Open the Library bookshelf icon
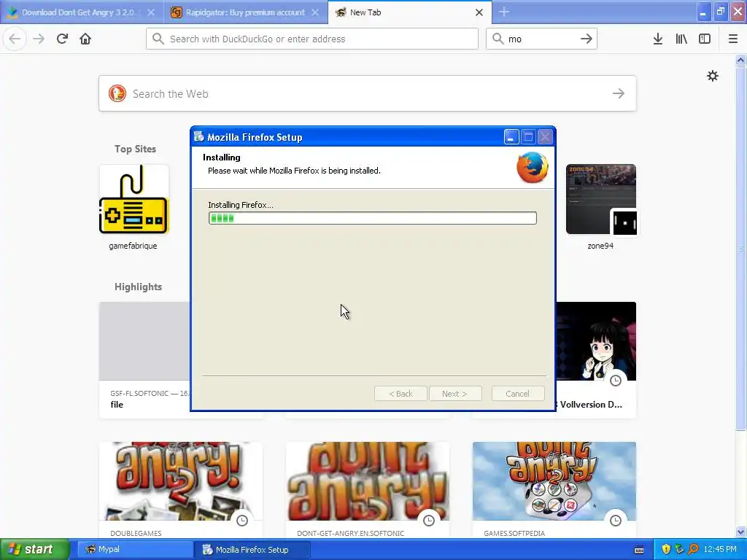747x560 pixels. [681, 39]
